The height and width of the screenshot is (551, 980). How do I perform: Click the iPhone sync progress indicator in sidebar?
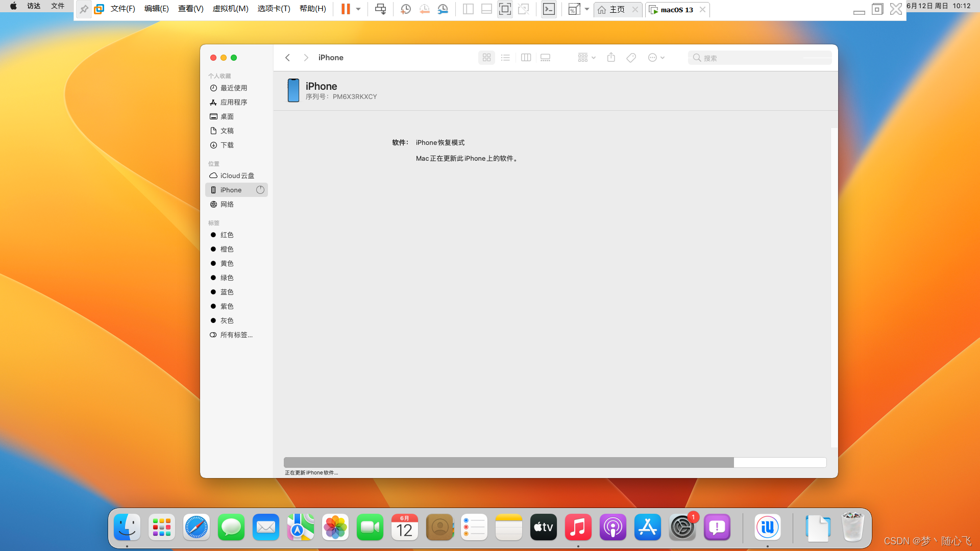[x=260, y=190]
